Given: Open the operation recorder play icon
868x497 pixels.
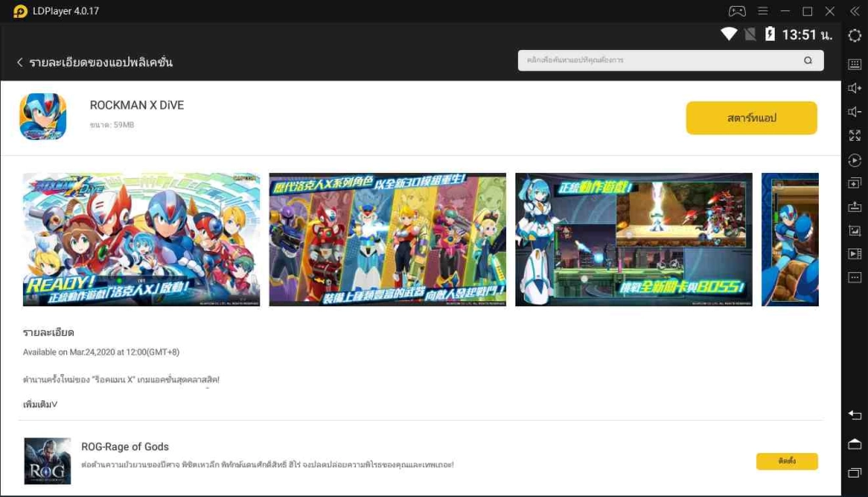Looking at the screenshot, I should [x=854, y=160].
